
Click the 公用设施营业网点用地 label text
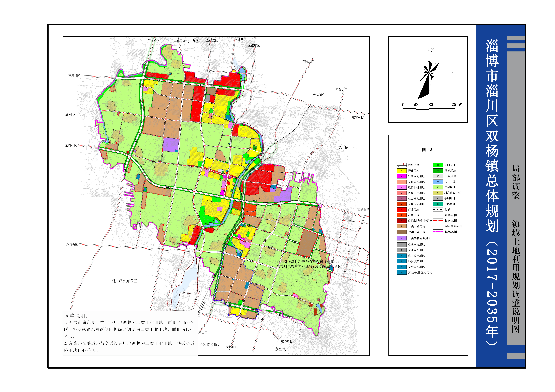coord(420,221)
